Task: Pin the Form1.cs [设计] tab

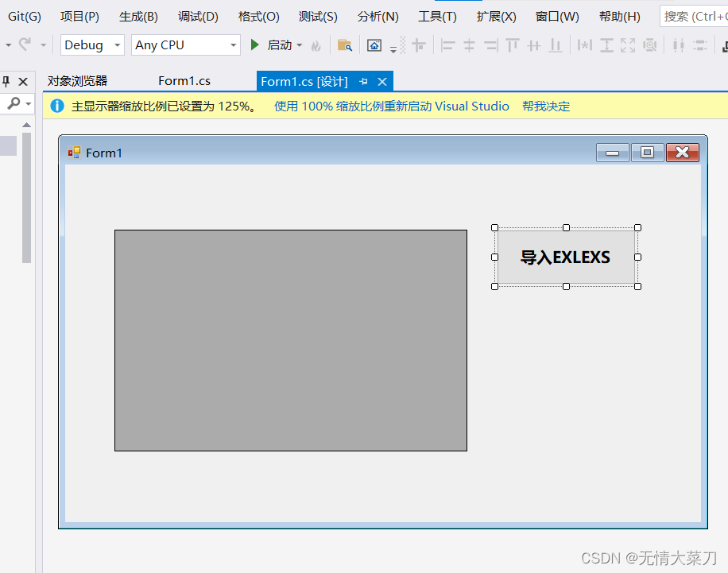Action: coord(363,82)
